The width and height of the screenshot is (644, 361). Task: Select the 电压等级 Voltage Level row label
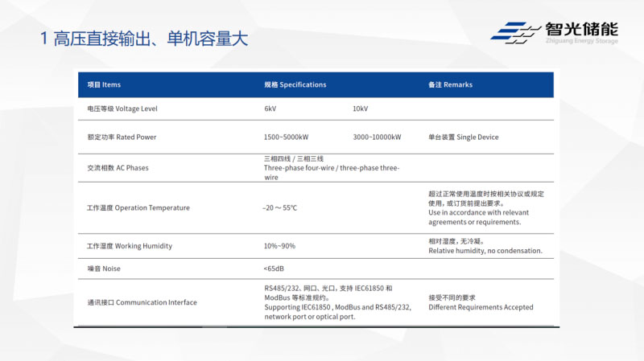[122, 108]
